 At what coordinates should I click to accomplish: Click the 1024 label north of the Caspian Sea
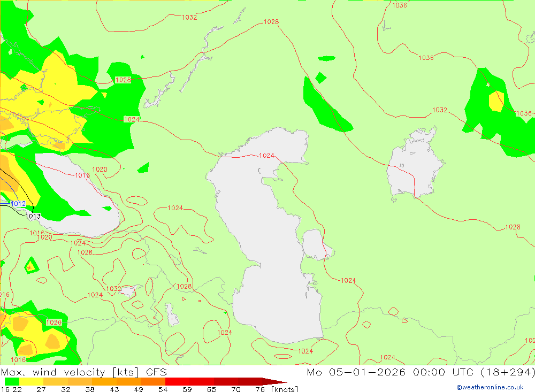[266, 156]
